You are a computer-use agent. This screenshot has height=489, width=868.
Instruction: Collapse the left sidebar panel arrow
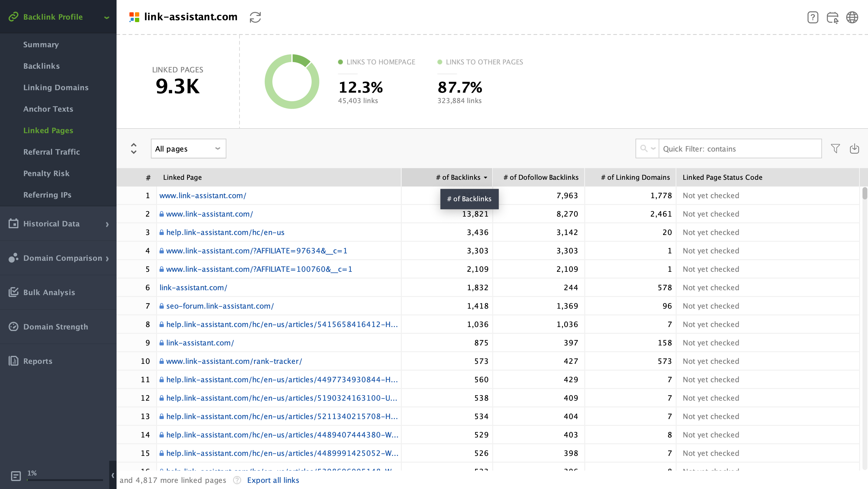(113, 475)
